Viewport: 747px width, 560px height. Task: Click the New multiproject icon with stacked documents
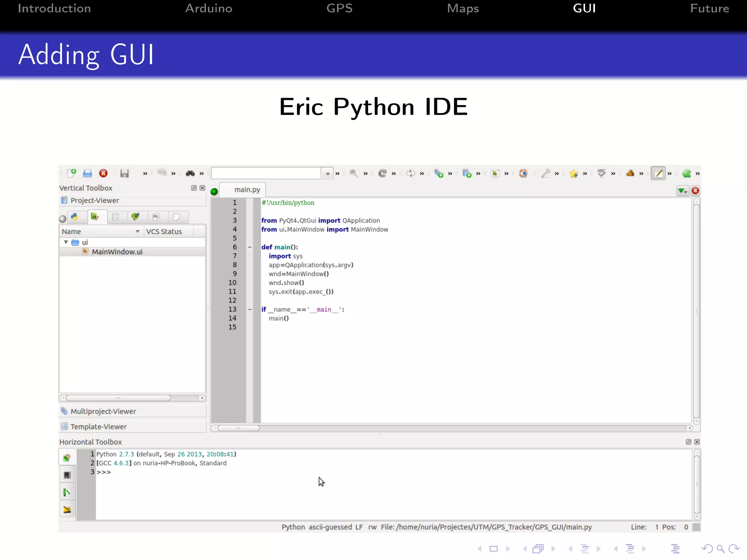click(x=439, y=173)
